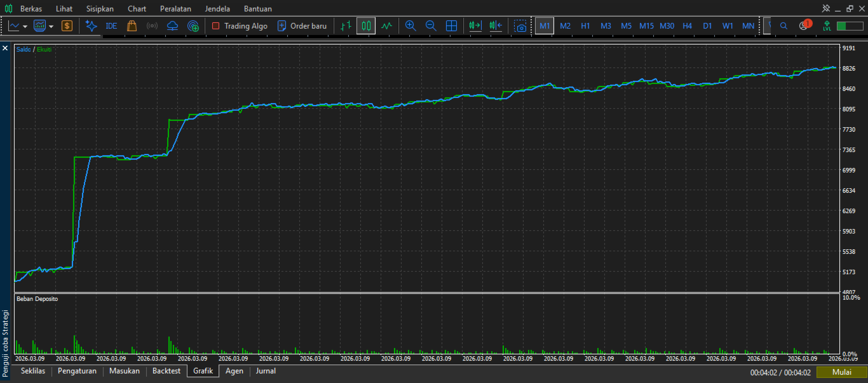Select the M1 timeframe
Screen dimensions: 868x383
tap(545, 26)
